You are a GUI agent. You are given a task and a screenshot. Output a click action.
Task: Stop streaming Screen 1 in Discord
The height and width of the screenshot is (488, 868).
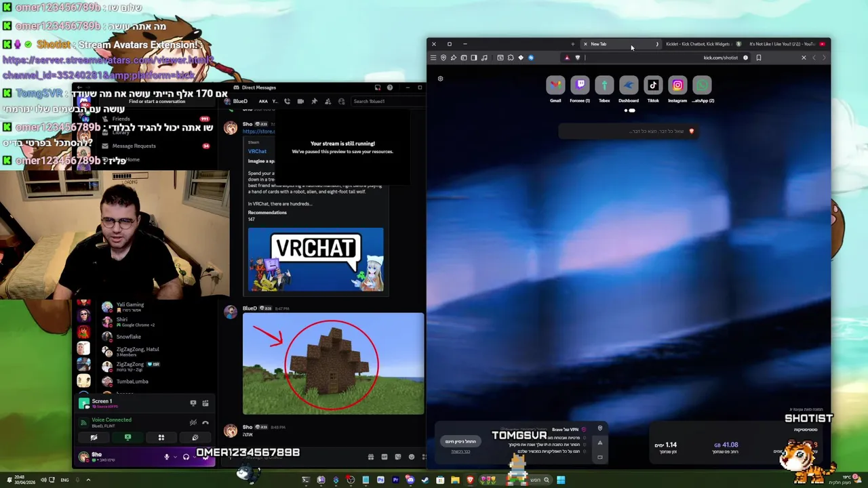[193, 403]
